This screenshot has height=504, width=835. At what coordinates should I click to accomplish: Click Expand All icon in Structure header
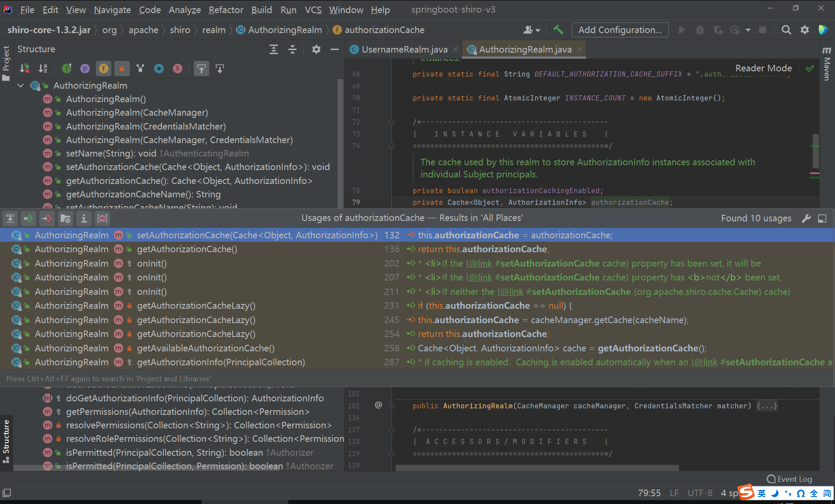(x=274, y=50)
